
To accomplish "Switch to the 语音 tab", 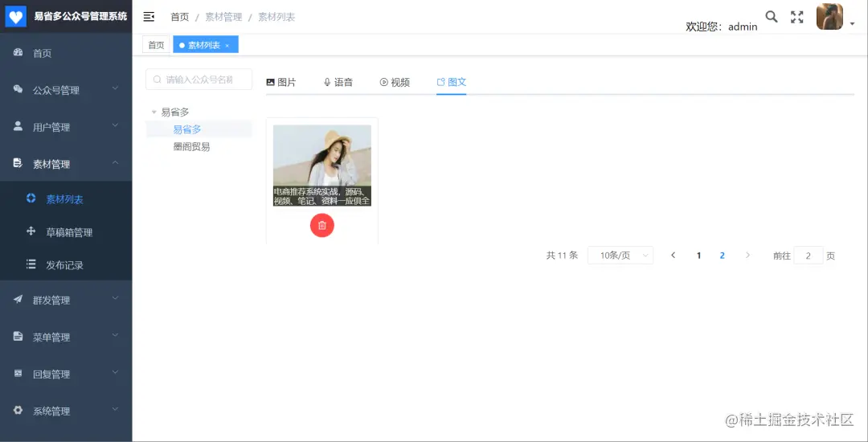I will (338, 83).
